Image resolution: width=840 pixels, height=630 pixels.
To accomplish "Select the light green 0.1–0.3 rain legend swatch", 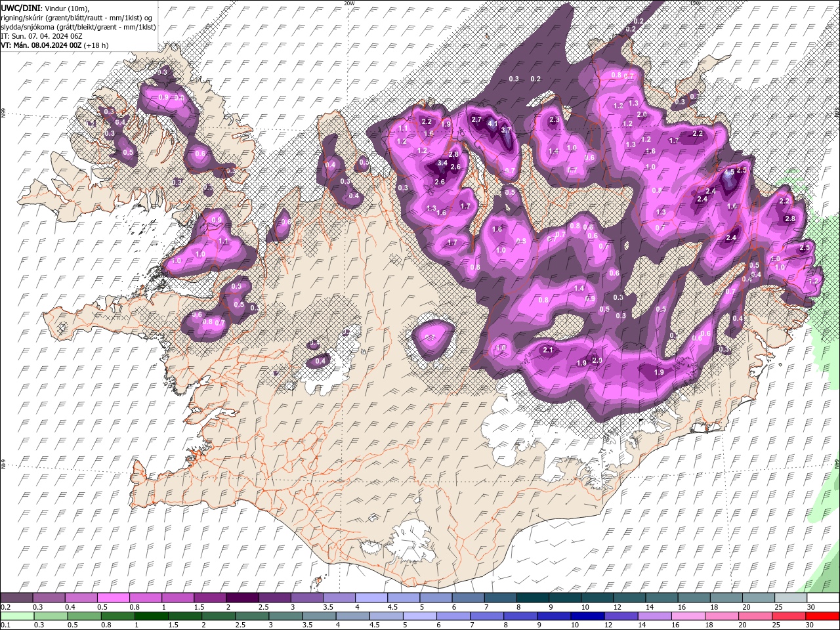I will point(18,616).
